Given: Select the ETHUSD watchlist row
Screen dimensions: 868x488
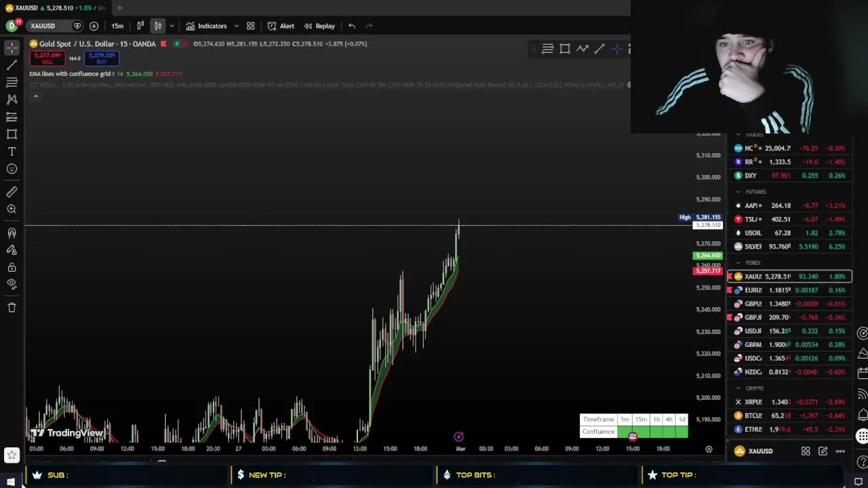Looking at the screenshot, I should pyautogui.click(x=789, y=429).
